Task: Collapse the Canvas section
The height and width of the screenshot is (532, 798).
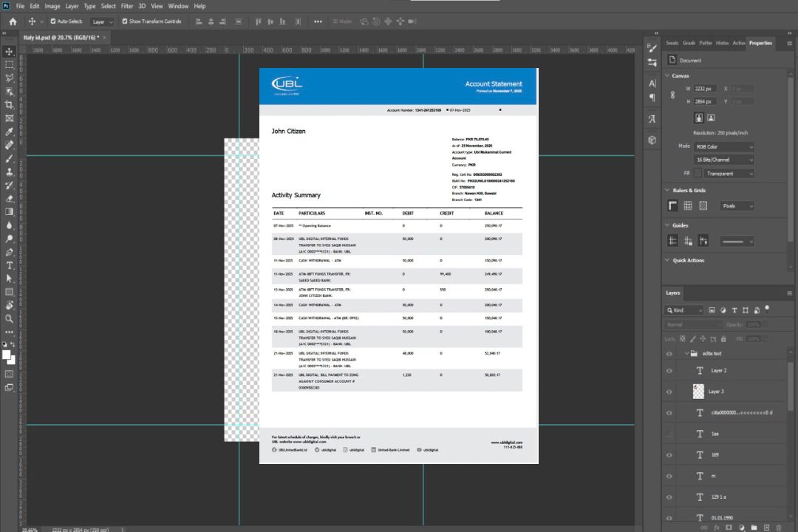Action: 667,75
